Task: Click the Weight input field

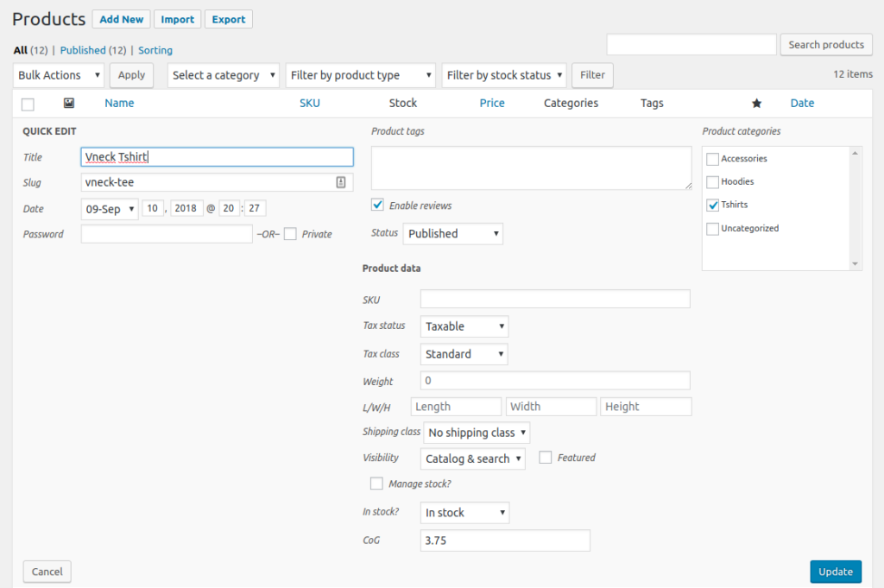Action: (555, 381)
